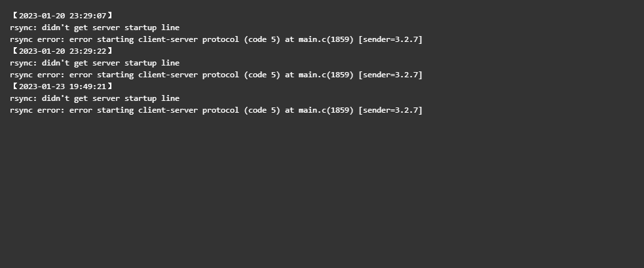Click the rsync error: prefix in the first error line
The image size is (644, 268).
pyautogui.click(x=37, y=39)
